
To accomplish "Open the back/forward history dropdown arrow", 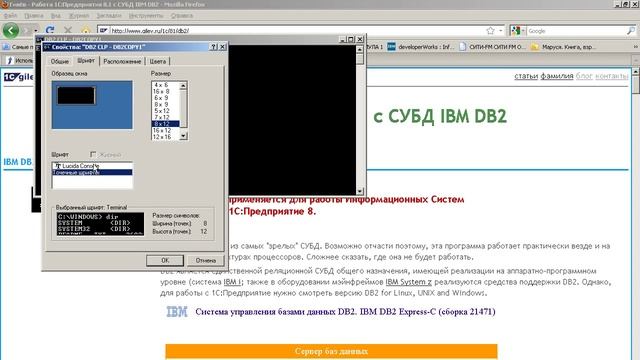I will pos(36,31).
